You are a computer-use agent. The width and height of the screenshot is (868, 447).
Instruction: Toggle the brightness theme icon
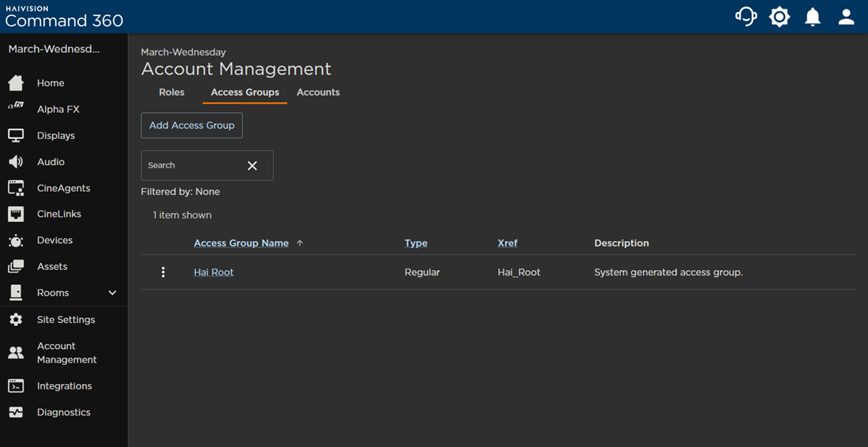point(780,17)
